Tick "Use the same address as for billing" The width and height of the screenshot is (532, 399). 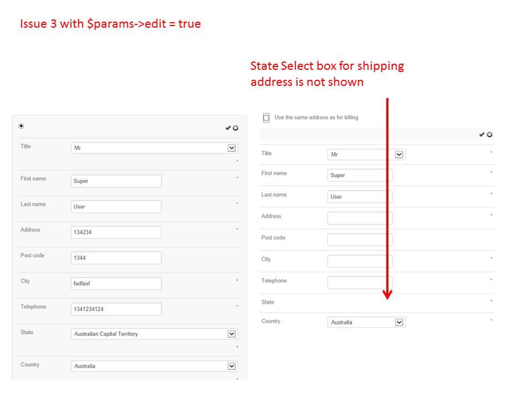(x=266, y=118)
